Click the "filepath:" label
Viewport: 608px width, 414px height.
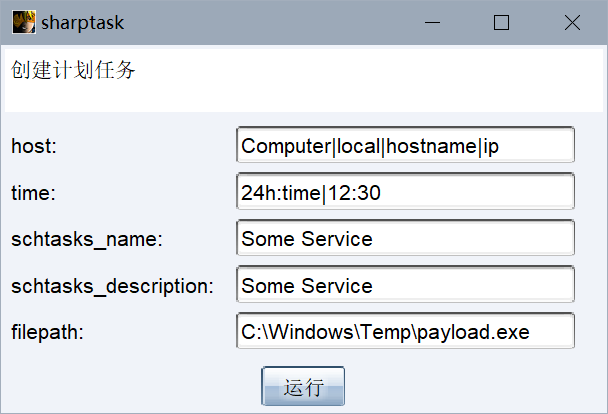47,332
